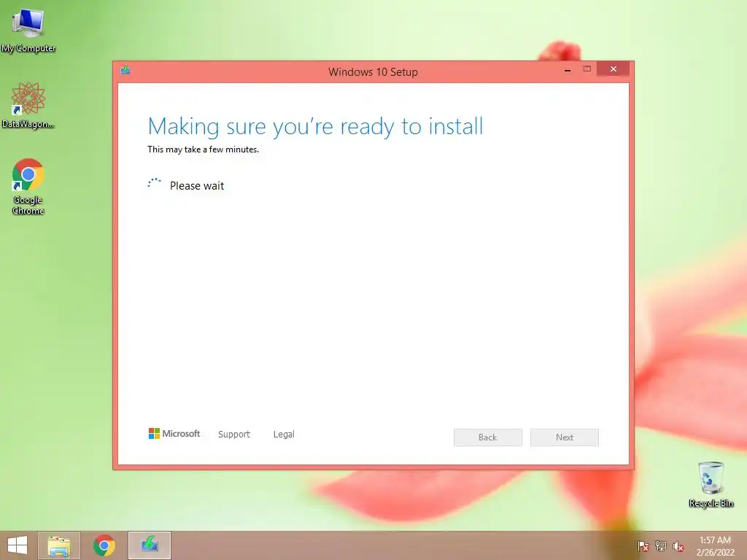Screen dimensions: 747x560
Task: Minimize the Windows 10 Setup window
Action: [x=568, y=70]
